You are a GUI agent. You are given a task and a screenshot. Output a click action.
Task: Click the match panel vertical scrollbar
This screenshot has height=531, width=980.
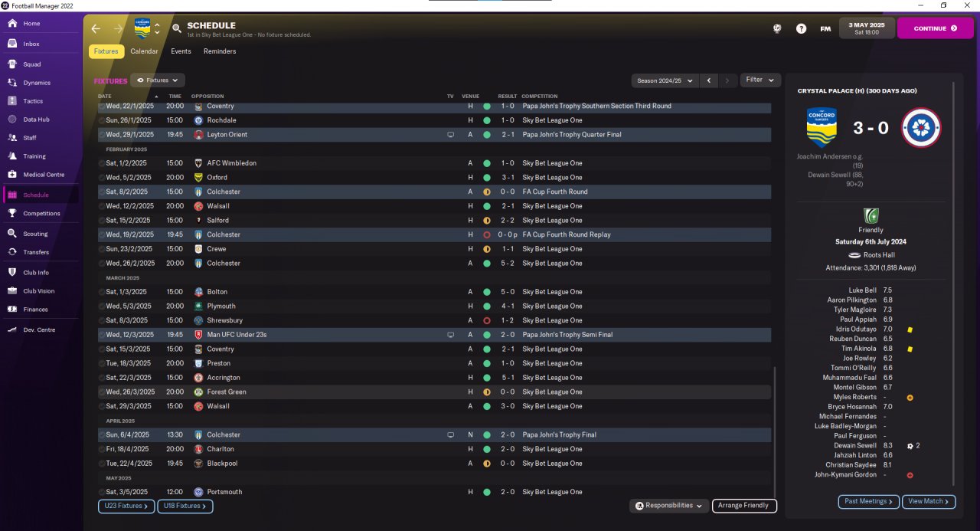[954, 284]
